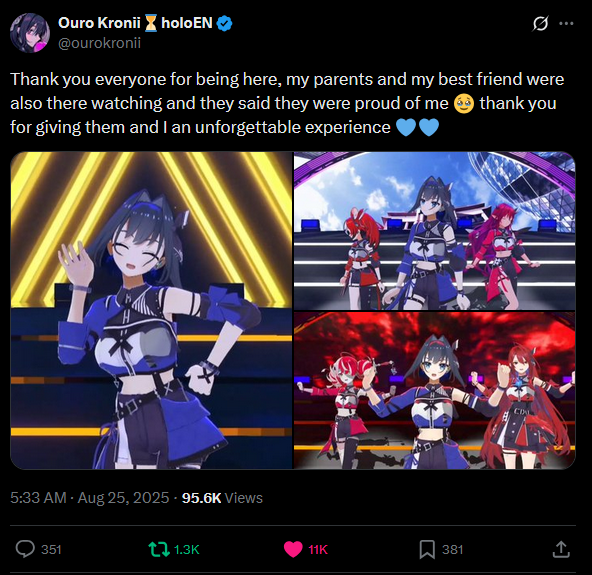Open the large waving character image
The image size is (592, 575).
pos(151,310)
